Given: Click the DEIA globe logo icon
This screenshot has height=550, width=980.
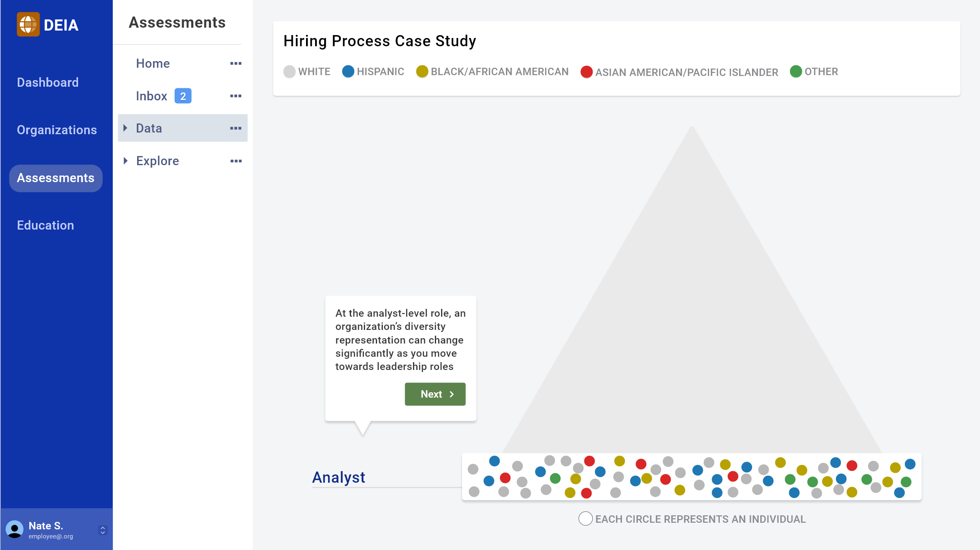Looking at the screenshot, I should 28,24.
